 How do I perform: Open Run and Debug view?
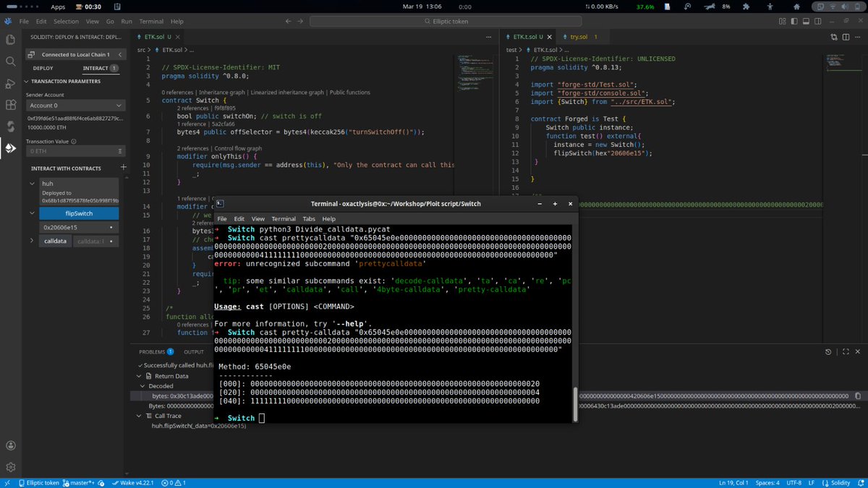click(x=11, y=83)
